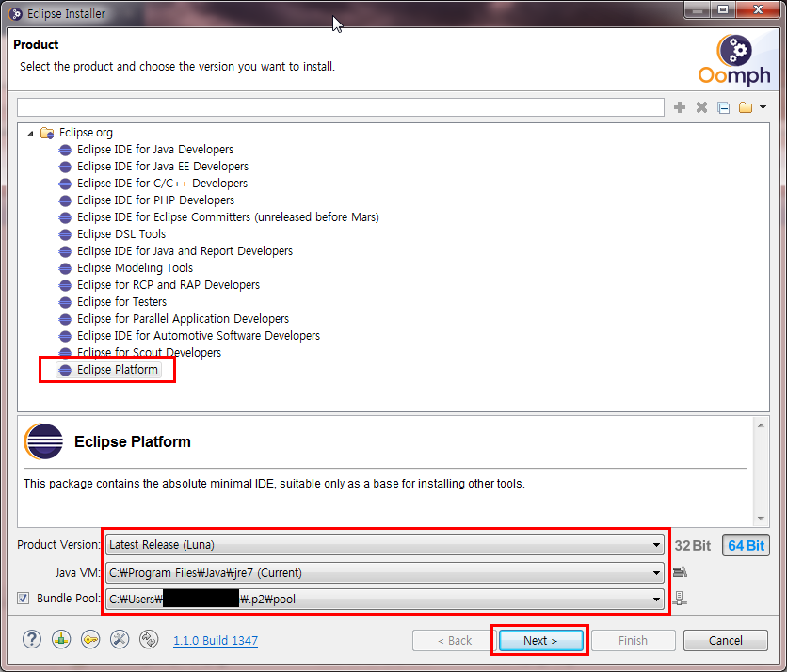
Task: Select Eclipse for Testers
Action: point(121,302)
